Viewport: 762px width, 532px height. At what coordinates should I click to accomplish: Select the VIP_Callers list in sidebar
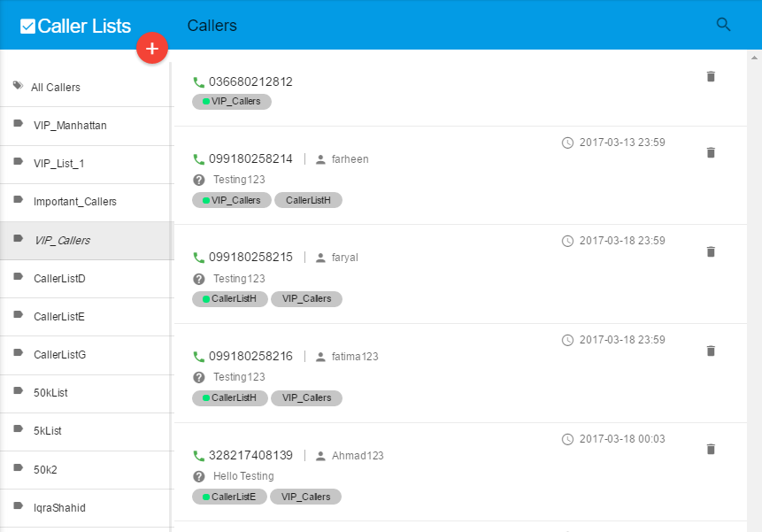[x=87, y=241]
